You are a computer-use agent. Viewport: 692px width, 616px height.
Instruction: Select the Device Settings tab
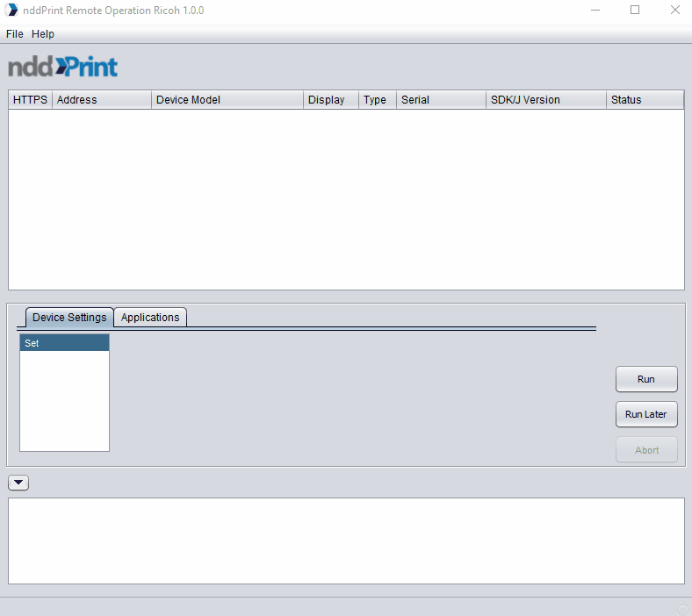coord(69,318)
